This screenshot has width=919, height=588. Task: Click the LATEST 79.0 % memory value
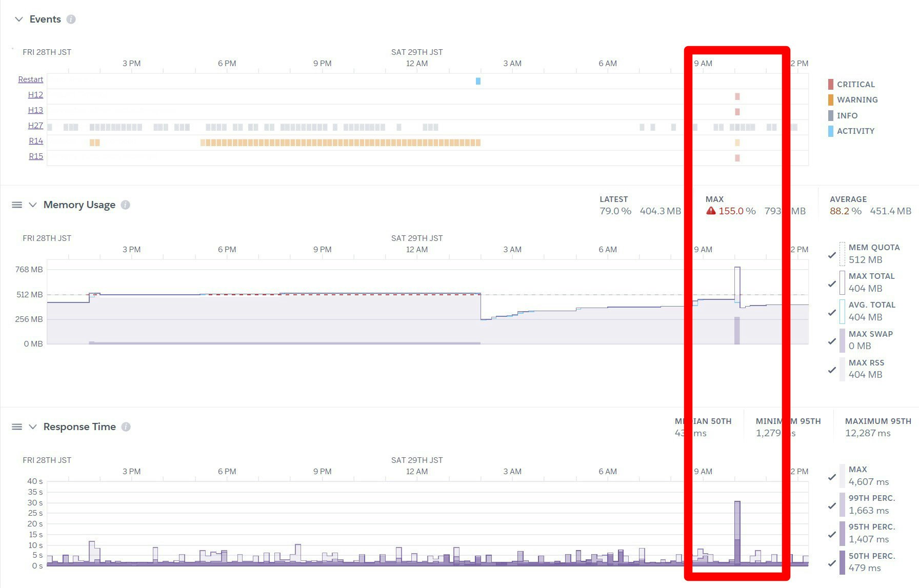[615, 211]
